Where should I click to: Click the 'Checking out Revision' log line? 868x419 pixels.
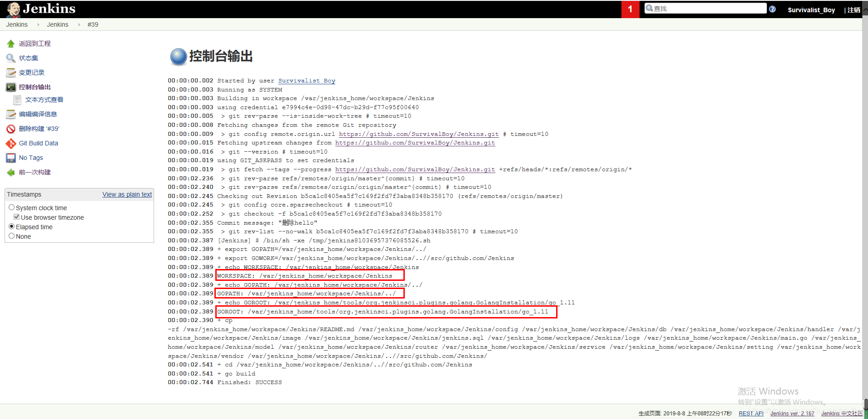point(390,196)
